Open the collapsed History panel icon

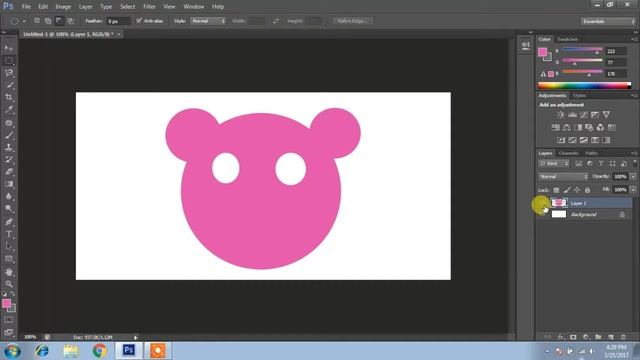526,45
